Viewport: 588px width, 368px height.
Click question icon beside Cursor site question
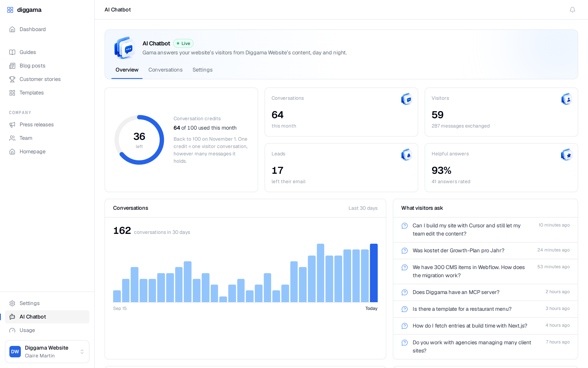(404, 226)
